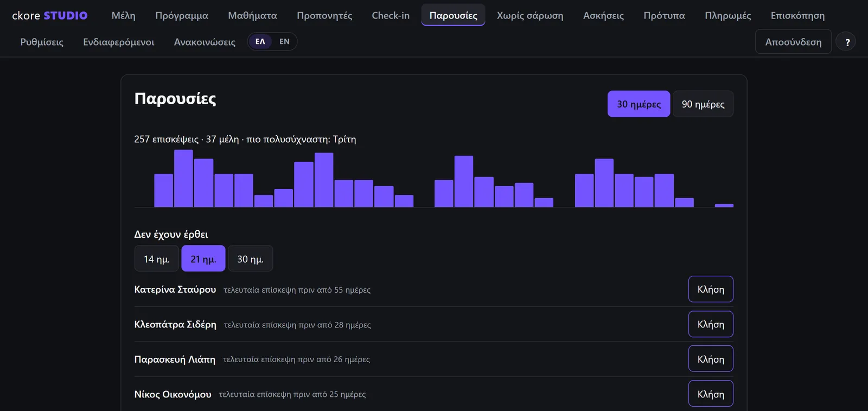Click 'τελευταία επίσκεψη πριν από 28 ημέρες'
Image resolution: width=868 pixels, height=411 pixels.
click(x=297, y=325)
